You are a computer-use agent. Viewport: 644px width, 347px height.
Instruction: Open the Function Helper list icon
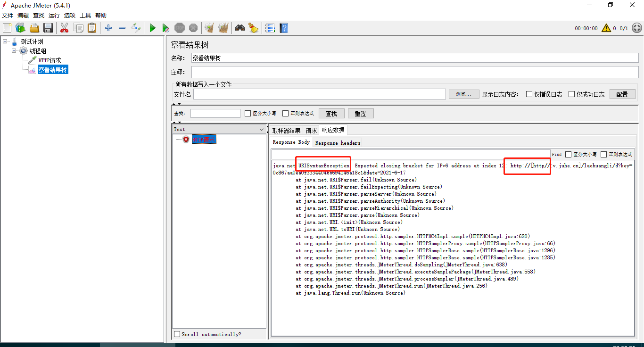pyautogui.click(x=270, y=28)
